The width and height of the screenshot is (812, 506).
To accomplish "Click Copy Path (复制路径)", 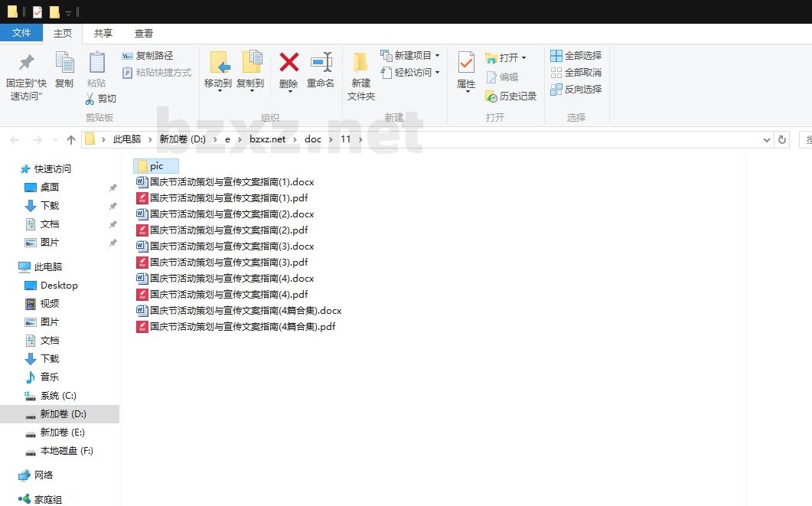I will (x=147, y=56).
